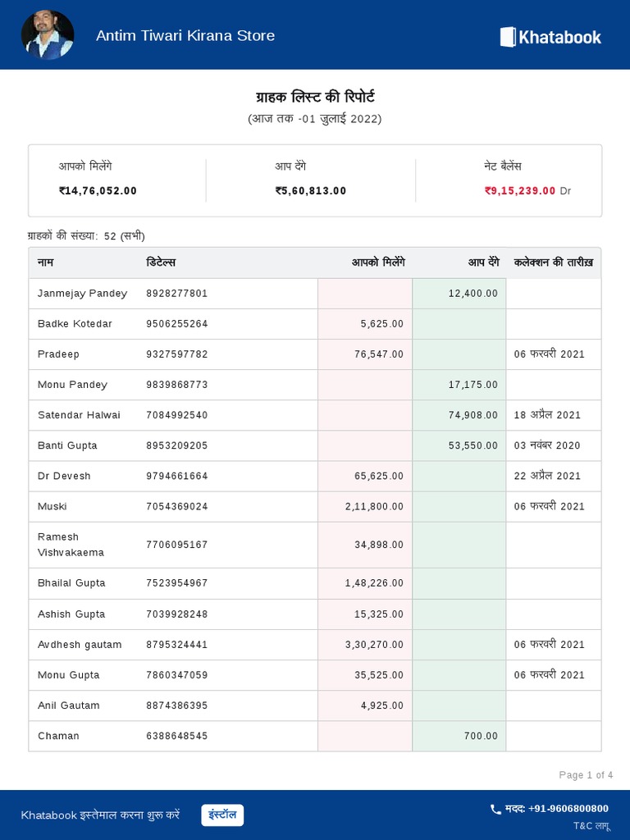The image size is (630, 840).
Task: Select the Janmejay Pandey customer row
Action: point(82,293)
